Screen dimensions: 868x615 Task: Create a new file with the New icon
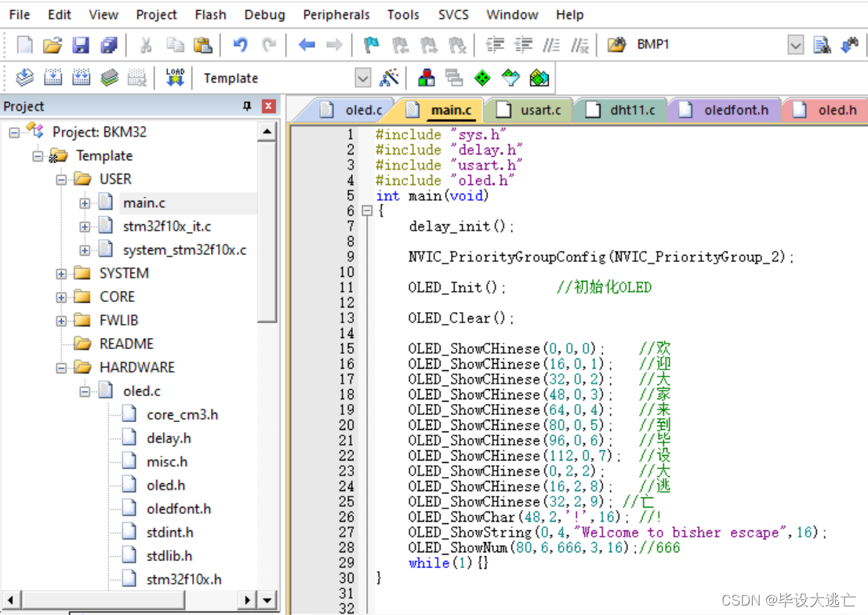click(x=25, y=45)
